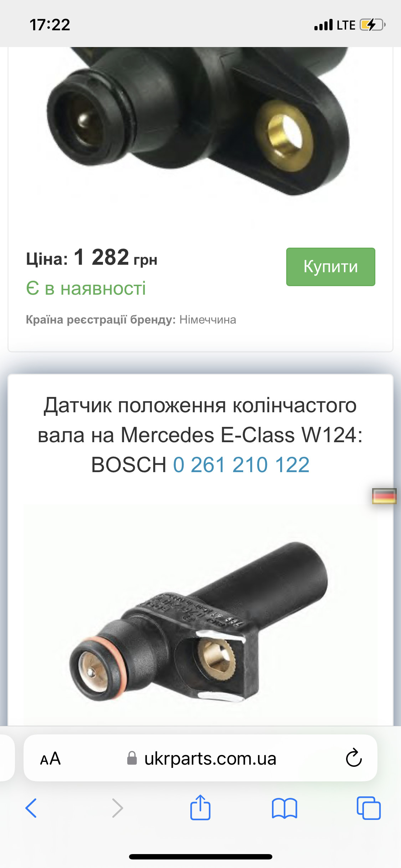Tap the Safari back arrow
401x868 pixels.
31,808
